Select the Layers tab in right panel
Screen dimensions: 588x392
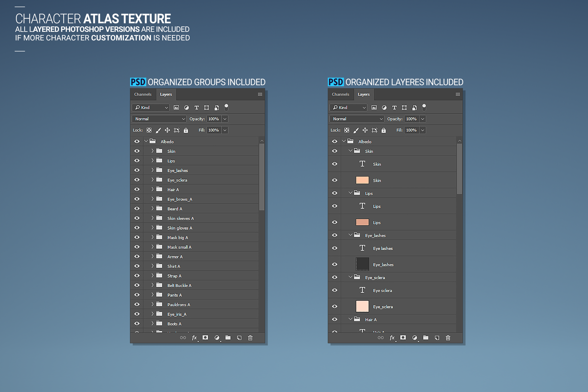click(364, 95)
